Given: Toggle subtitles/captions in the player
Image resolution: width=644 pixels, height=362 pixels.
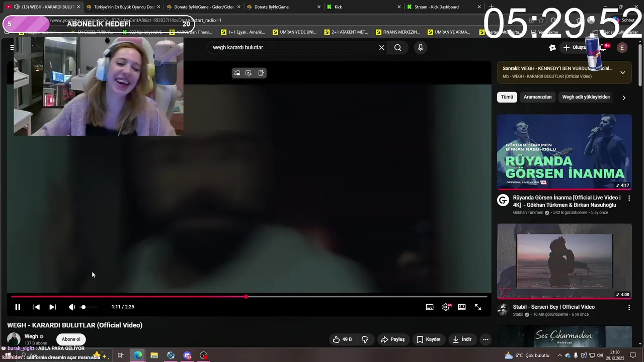Looking at the screenshot, I should click(x=430, y=307).
